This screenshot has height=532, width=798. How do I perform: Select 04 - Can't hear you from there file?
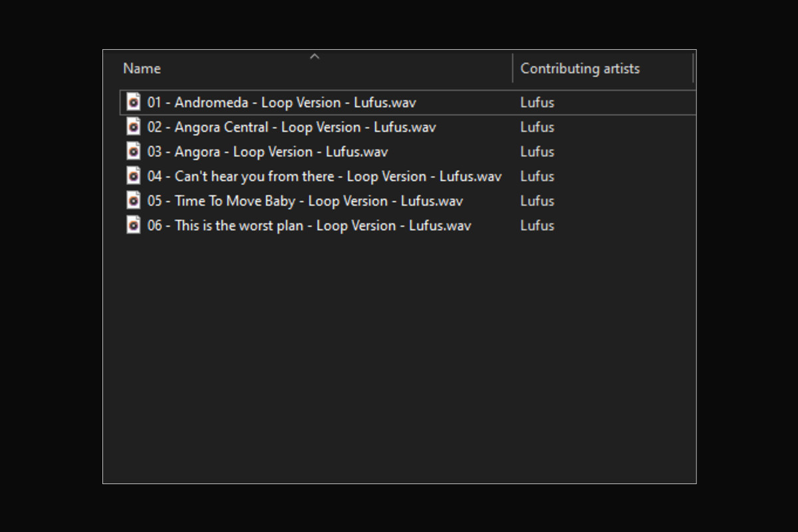tap(324, 176)
